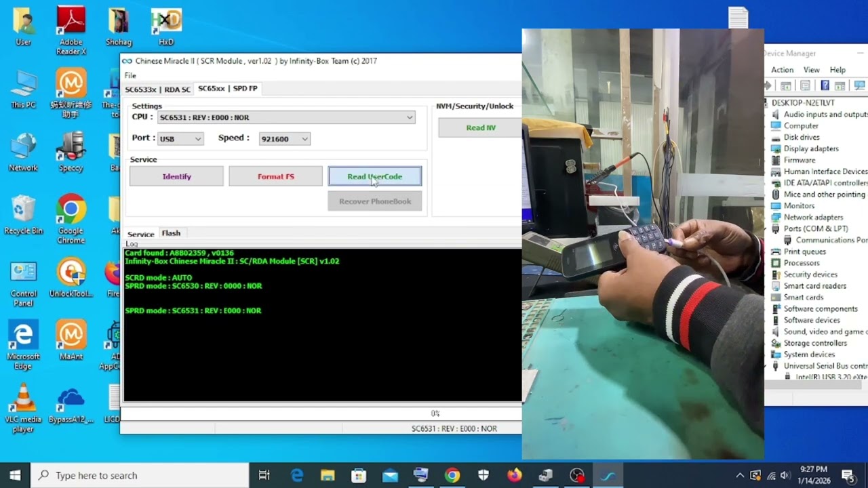
Task: Open View menu in Device Manager
Action: [812, 70]
